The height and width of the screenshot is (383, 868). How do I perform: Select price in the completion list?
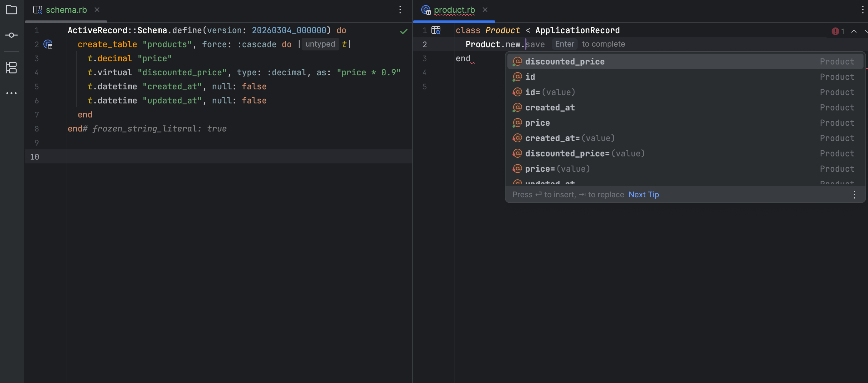coord(537,123)
